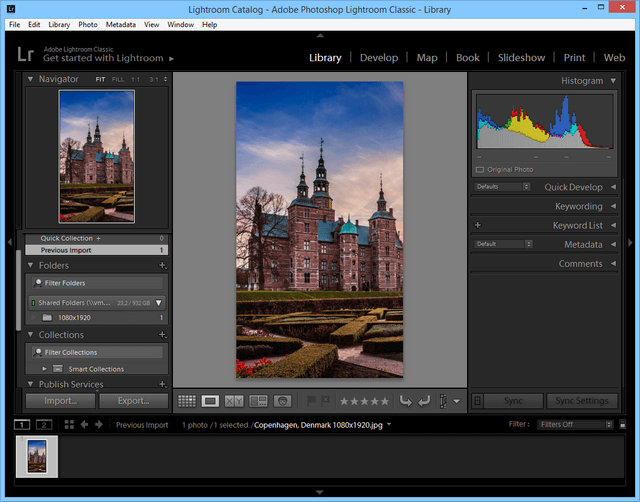Open Compare view (XY icon)

[x=235, y=401]
